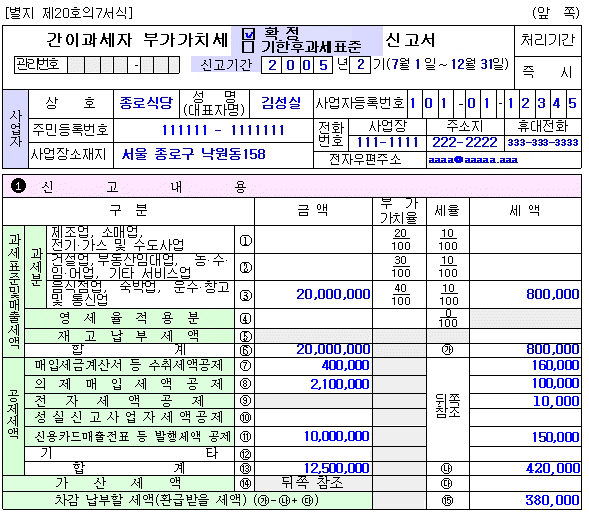Select the 사업장소재지 address field
This screenshot has height=512, width=589.
213,154
